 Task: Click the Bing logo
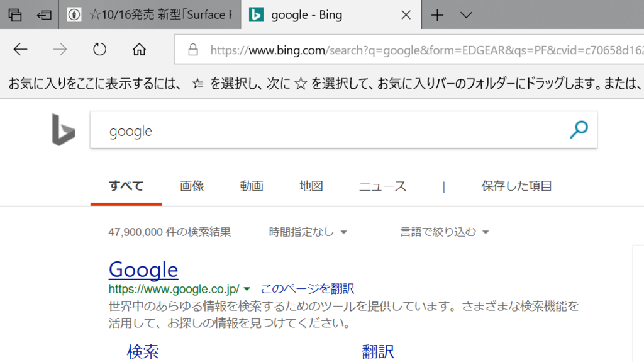point(64,130)
